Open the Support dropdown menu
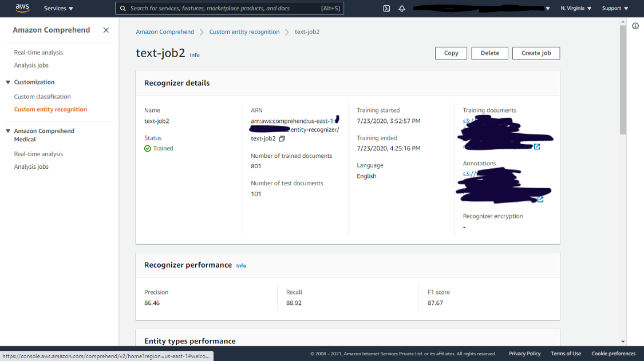The width and height of the screenshot is (644, 361). 615,8
